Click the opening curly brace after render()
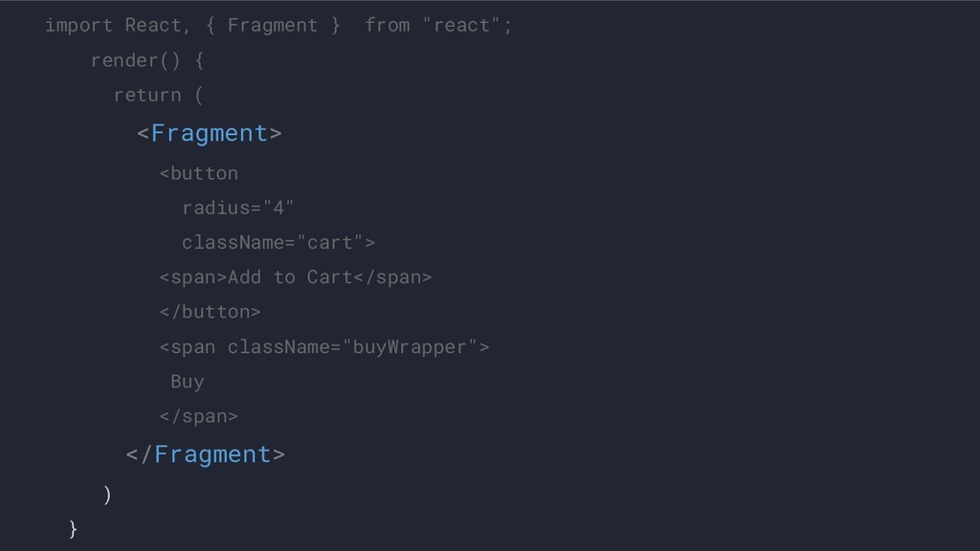This screenshot has width=980, height=551. (x=198, y=61)
